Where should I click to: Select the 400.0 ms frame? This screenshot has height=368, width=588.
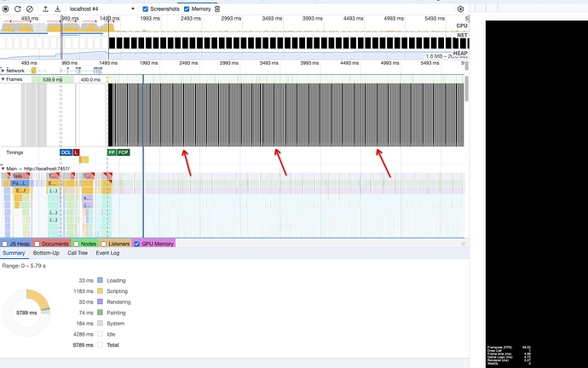pos(90,79)
